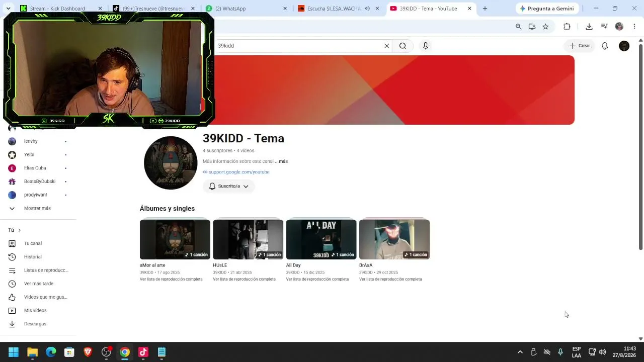Screen dimensions: 644x362
Task: Close the 39KIDD - Tema YouTube tab
Action: point(470,9)
